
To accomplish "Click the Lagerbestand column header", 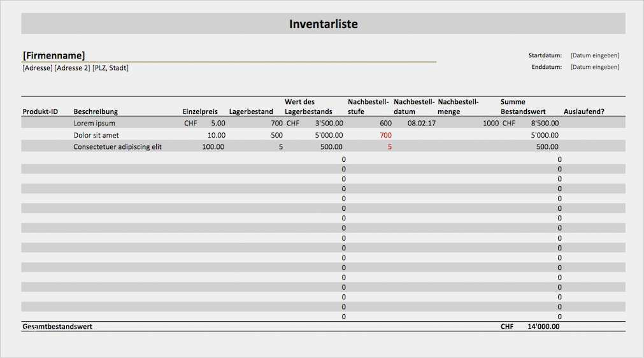I will (251, 111).
